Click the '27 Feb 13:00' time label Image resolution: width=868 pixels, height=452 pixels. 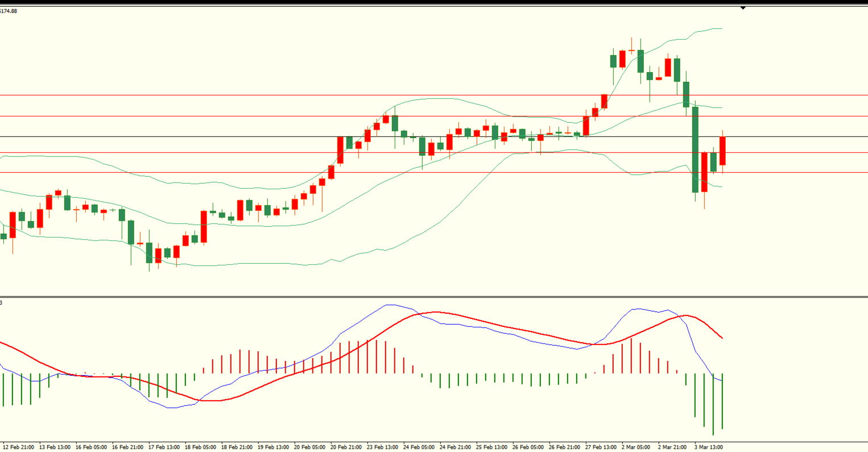[x=600, y=447]
